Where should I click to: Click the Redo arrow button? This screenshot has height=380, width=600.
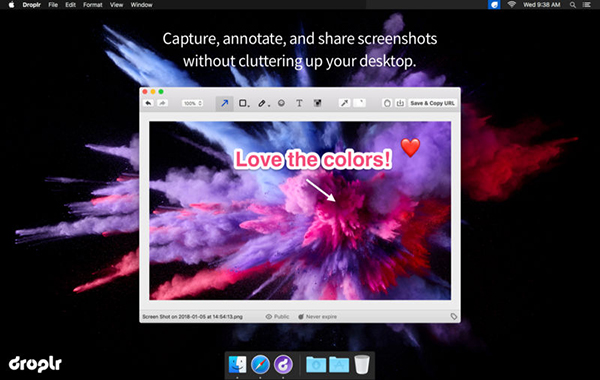tap(163, 103)
